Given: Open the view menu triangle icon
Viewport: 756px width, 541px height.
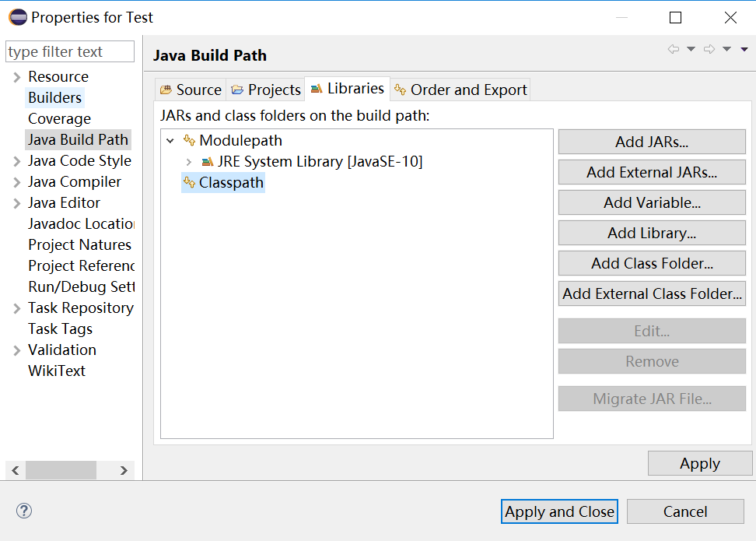Looking at the screenshot, I should click(744, 50).
